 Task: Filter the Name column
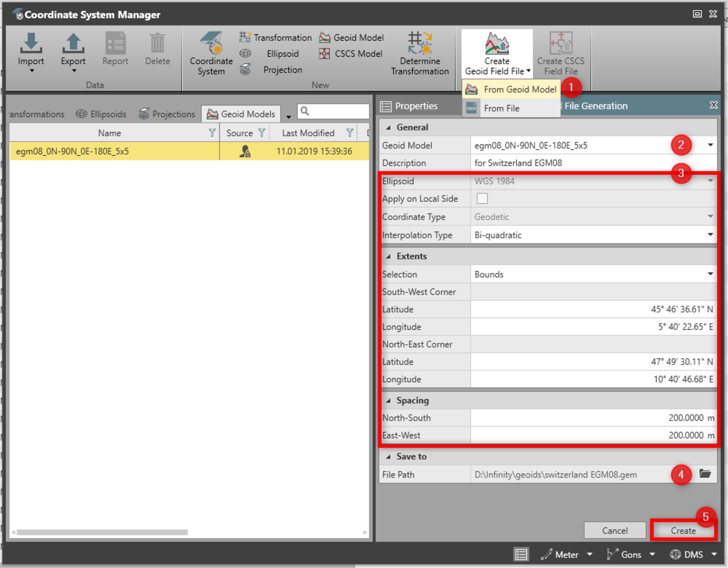[x=212, y=133]
